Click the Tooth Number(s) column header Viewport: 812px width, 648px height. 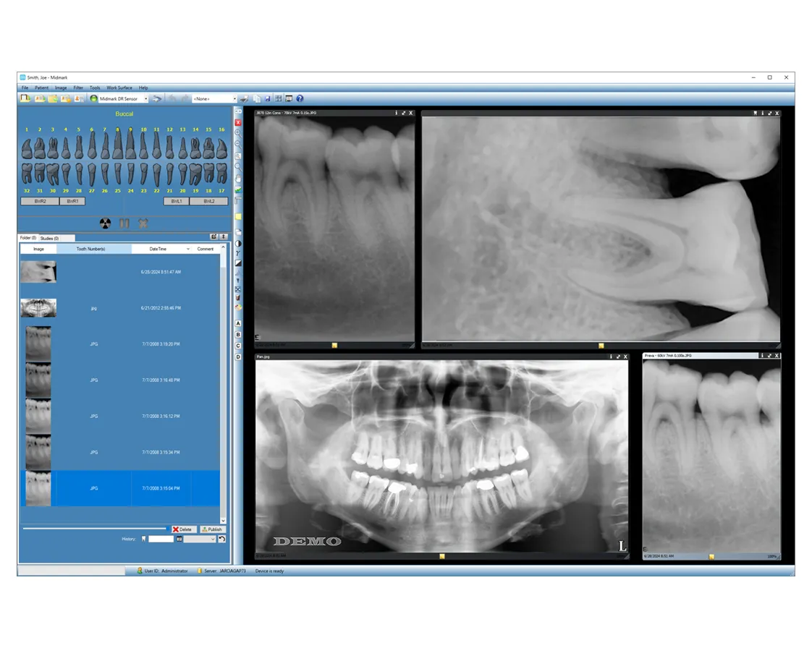(x=94, y=249)
